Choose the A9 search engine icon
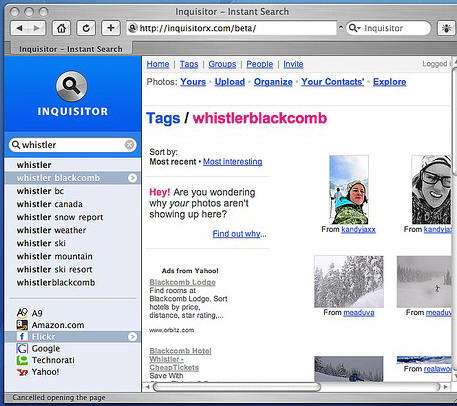Viewport: 457px width, 406px height. [22, 313]
